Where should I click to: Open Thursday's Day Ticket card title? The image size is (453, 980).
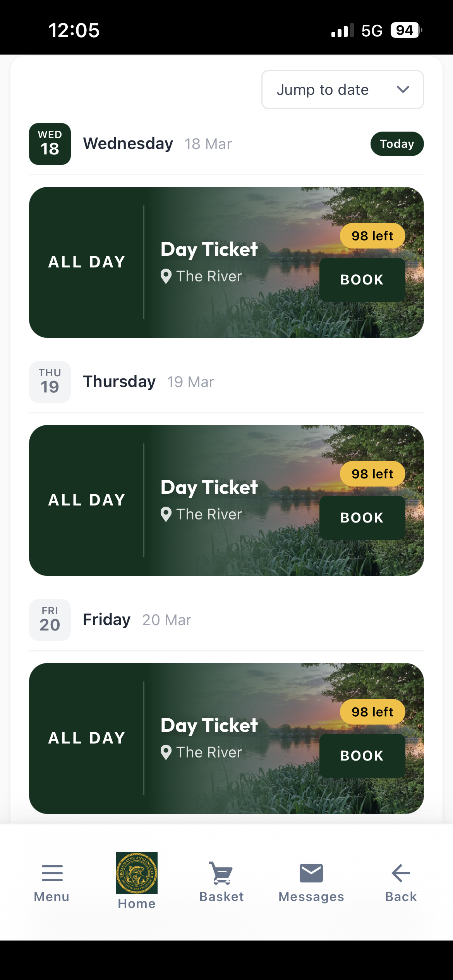209,487
